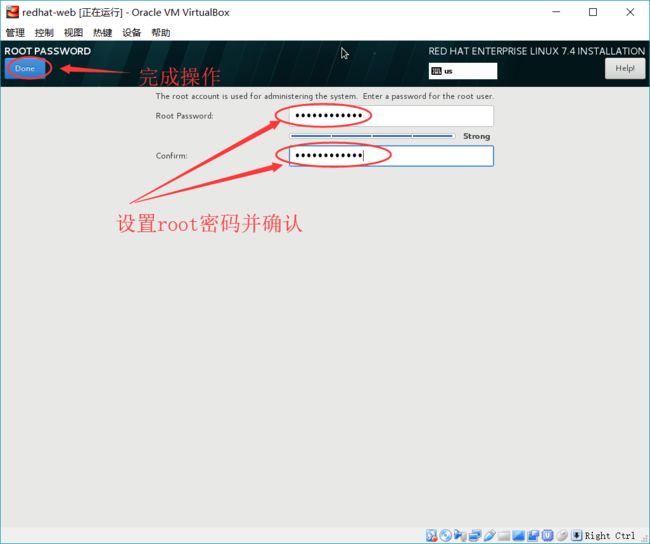The width and height of the screenshot is (650, 544).
Task: Click the keyboard capture arrow icon
Action: 577,535
